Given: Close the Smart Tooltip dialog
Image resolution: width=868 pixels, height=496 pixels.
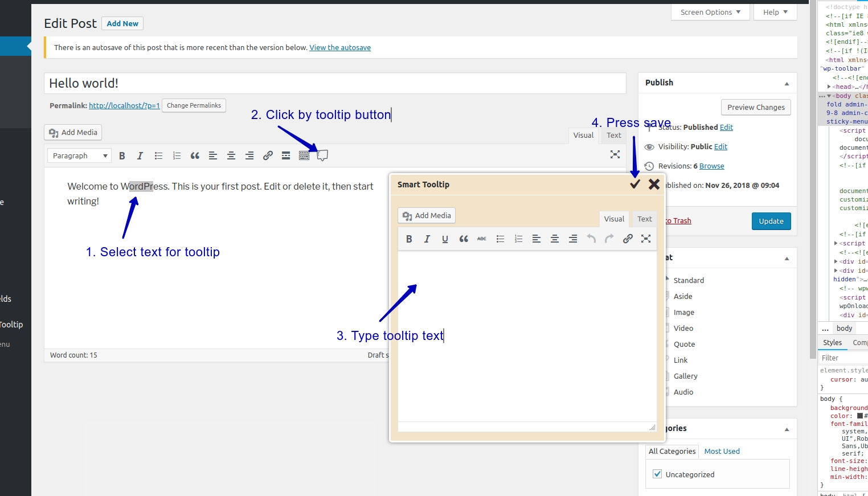Looking at the screenshot, I should pyautogui.click(x=654, y=184).
